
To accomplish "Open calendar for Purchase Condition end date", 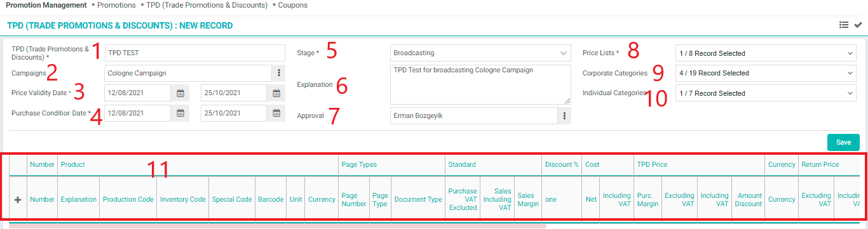I will tap(276, 114).
